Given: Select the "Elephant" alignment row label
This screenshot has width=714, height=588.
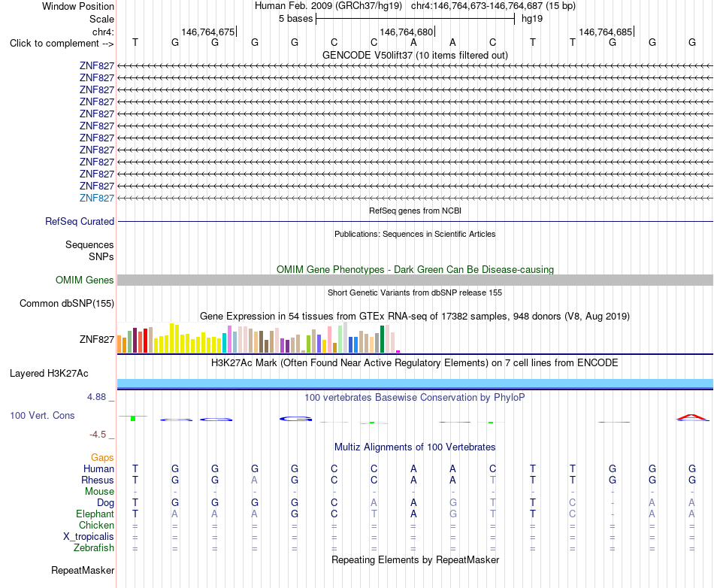Looking at the screenshot, I should [x=95, y=514].
